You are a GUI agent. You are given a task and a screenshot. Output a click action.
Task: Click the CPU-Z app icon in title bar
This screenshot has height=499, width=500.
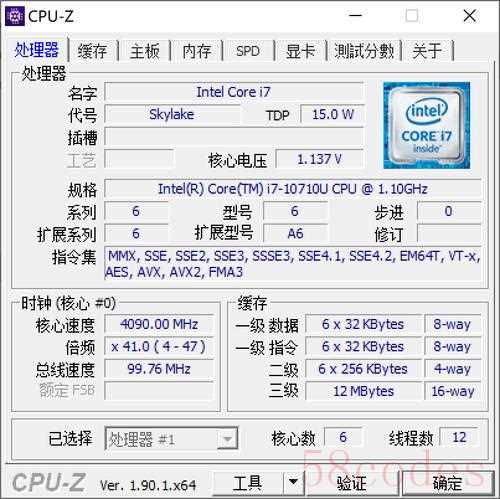coord(15,16)
